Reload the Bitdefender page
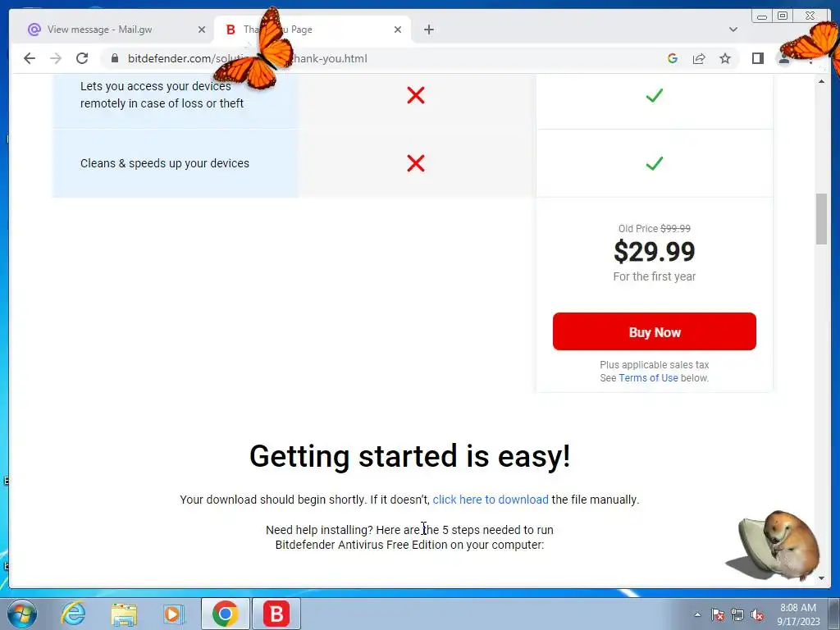This screenshot has width=840, height=630. (82, 58)
